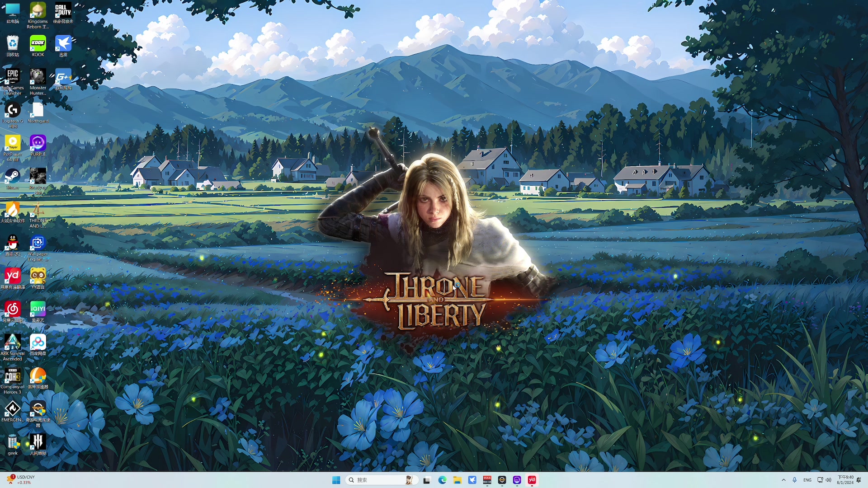
Task: Open the Steam desktop shortcut
Action: tap(13, 177)
